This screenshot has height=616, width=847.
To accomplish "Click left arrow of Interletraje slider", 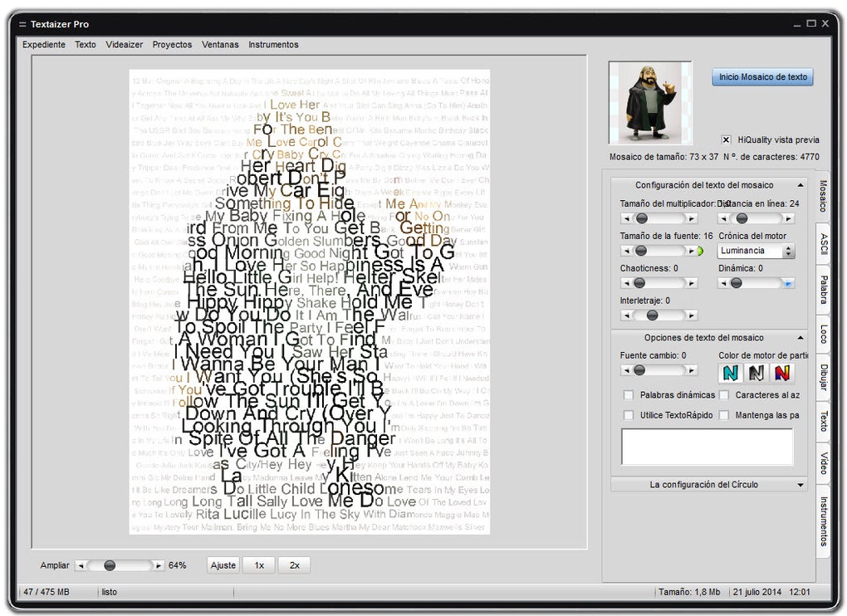I will point(627,315).
